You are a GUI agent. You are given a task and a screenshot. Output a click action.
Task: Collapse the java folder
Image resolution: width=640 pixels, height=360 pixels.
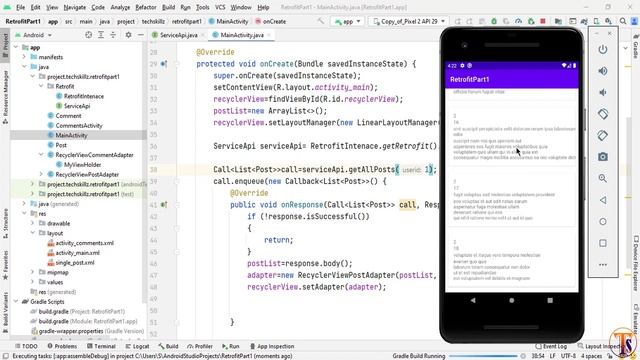point(24,67)
